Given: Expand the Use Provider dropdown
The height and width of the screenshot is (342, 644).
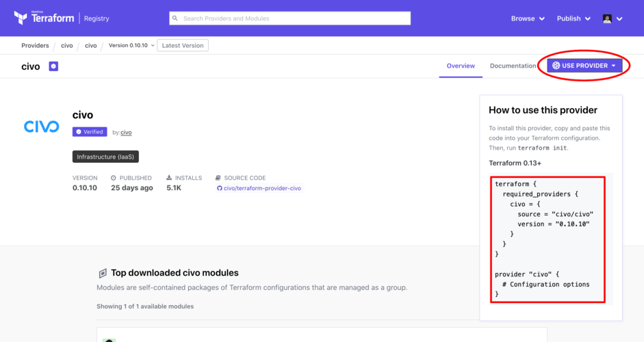Looking at the screenshot, I should (x=584, y=66).
